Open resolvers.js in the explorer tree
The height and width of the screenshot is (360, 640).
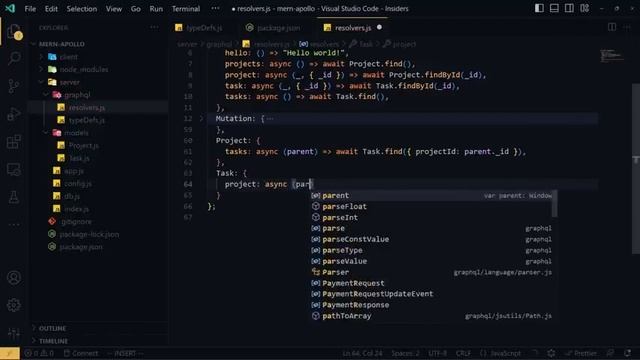[x=87, y=108]
